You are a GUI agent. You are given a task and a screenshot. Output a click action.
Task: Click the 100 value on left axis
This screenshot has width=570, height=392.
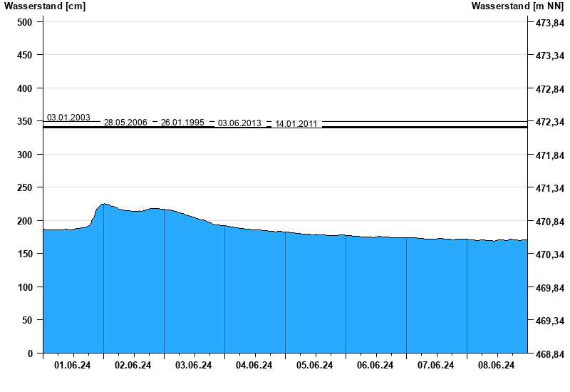click(x=25, y=287)
